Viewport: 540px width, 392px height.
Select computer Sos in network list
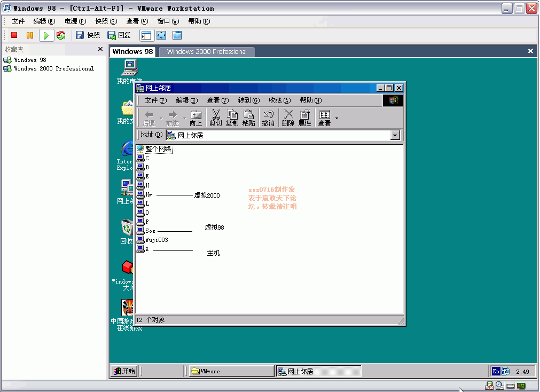146,231
